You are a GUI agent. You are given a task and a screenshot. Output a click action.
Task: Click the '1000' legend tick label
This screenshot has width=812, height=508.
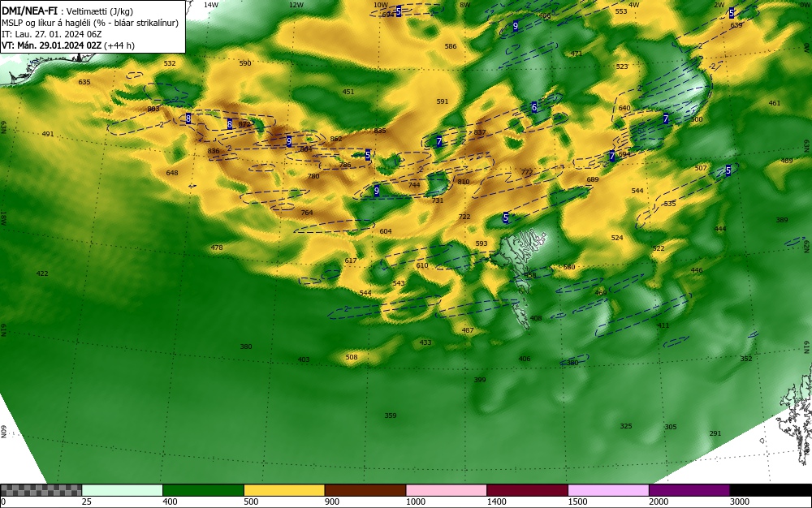click(x=415, y=502)
